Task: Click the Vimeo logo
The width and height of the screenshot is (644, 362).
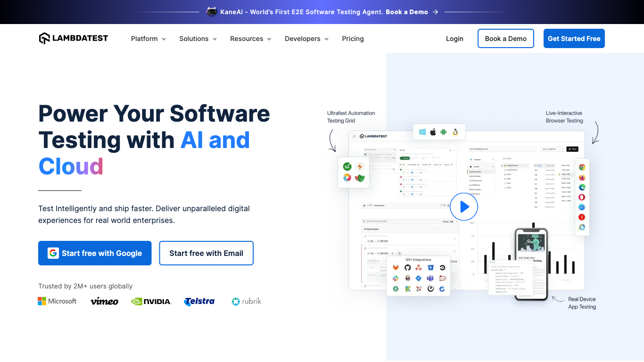Action: pos(104,301)
